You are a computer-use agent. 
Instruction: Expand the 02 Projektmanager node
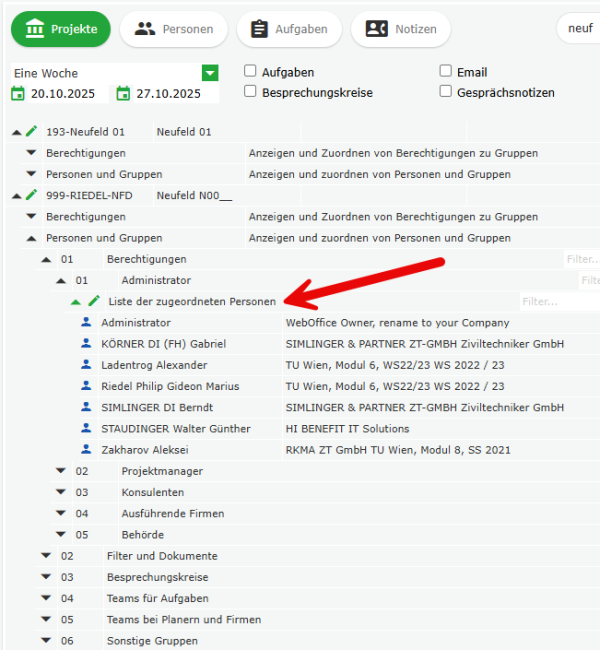coord(61,471)
